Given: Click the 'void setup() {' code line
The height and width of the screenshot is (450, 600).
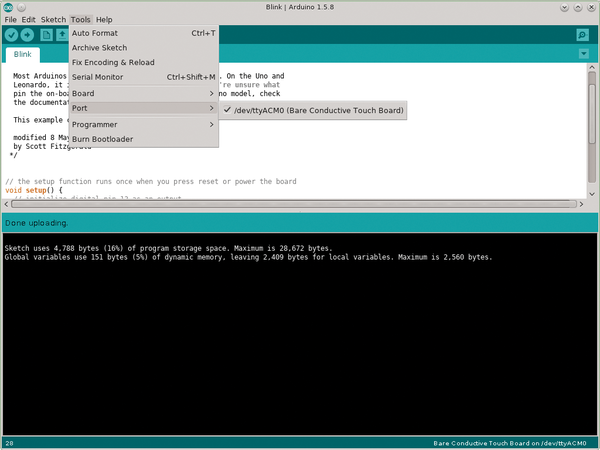Looking at the screenshot, I should tap(34, 190).
